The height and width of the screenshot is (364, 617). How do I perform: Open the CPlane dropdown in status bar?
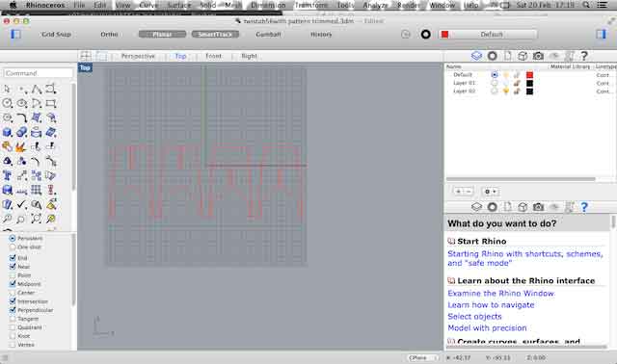tap(422, 357)
